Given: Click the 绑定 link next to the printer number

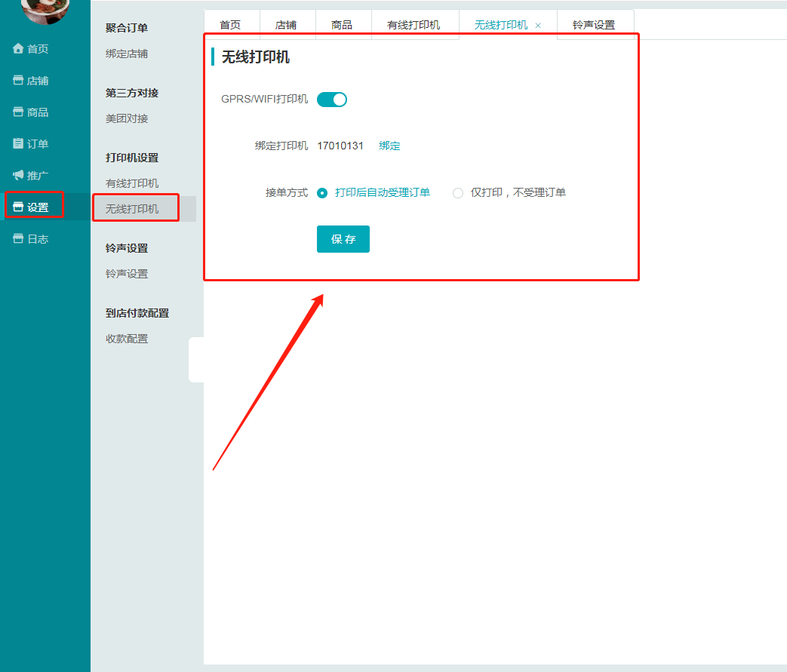Looking at the screenshot, I should point(389,146).
